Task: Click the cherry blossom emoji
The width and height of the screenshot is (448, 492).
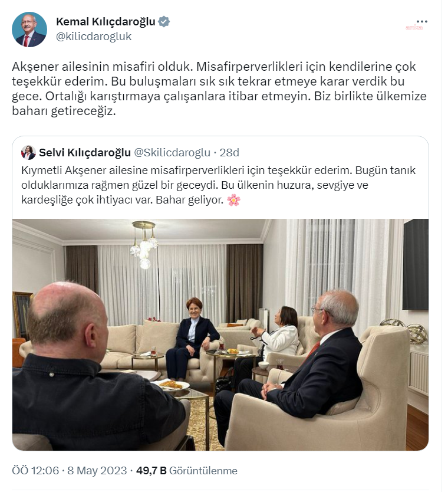Action: click(233, 200)
